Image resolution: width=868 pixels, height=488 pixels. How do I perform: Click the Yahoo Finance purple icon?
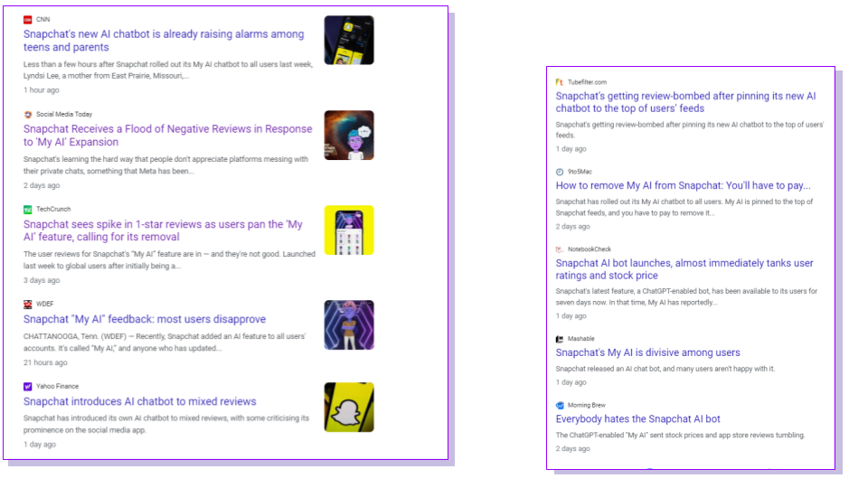pos(28,386)
